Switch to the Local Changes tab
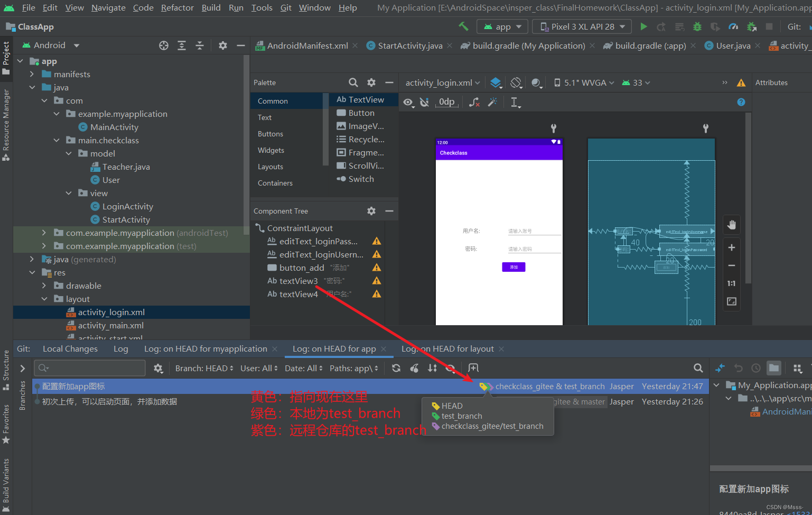Image resolution: width=812 pixels, height=515 pixels. tap(70, 349)
